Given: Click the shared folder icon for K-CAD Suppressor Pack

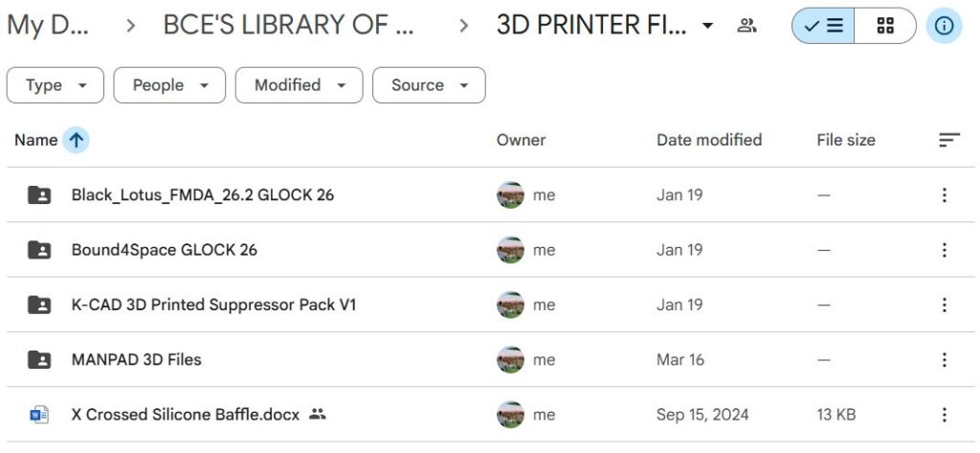Looking at the screenshot, I should [x=39, y=305].
